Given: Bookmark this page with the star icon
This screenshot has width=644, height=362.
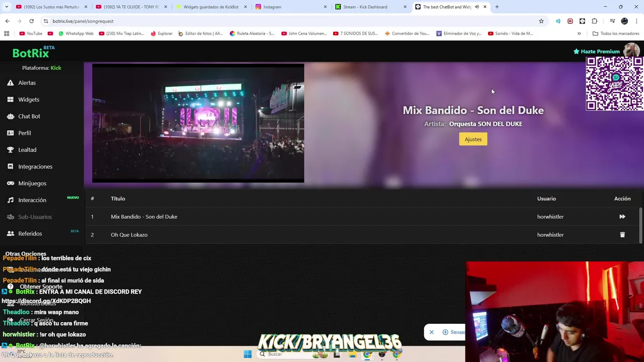Looking at the screenshot, I should (541, 21).
